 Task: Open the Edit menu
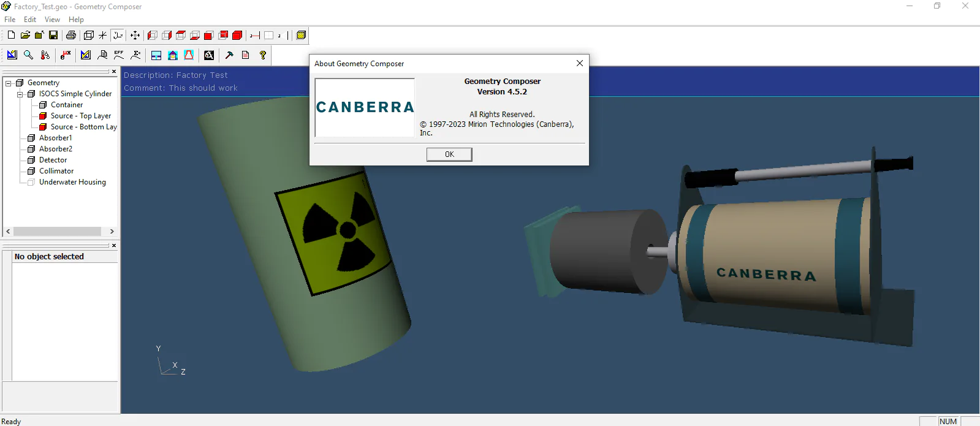[x=30, y=20]
